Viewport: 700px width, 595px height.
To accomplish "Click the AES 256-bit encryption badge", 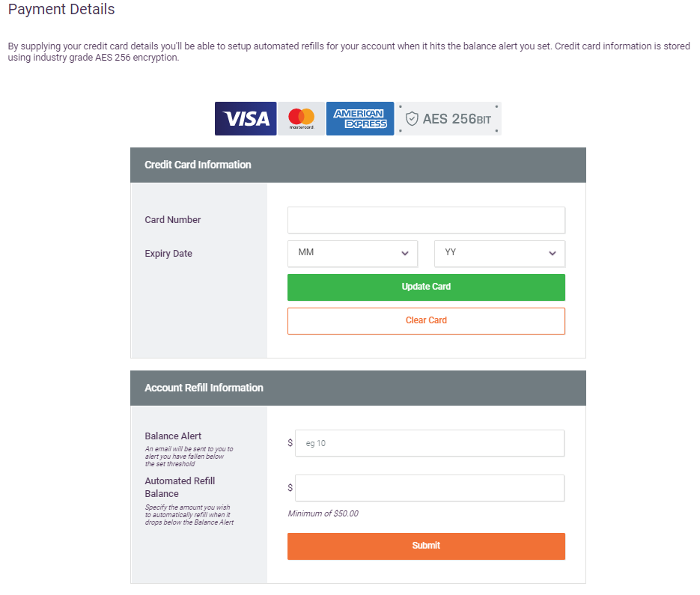I will pyautogui.click(x=448, y=118).
